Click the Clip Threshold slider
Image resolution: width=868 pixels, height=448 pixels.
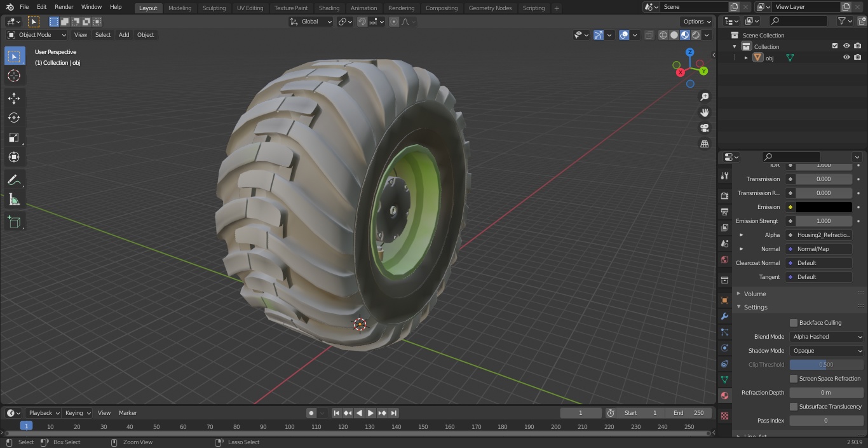pos(827,365)
